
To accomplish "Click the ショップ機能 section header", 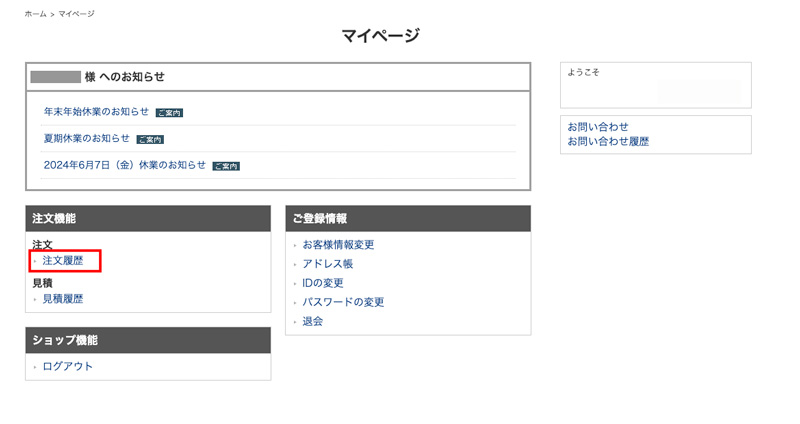I will tap(148, 340).
